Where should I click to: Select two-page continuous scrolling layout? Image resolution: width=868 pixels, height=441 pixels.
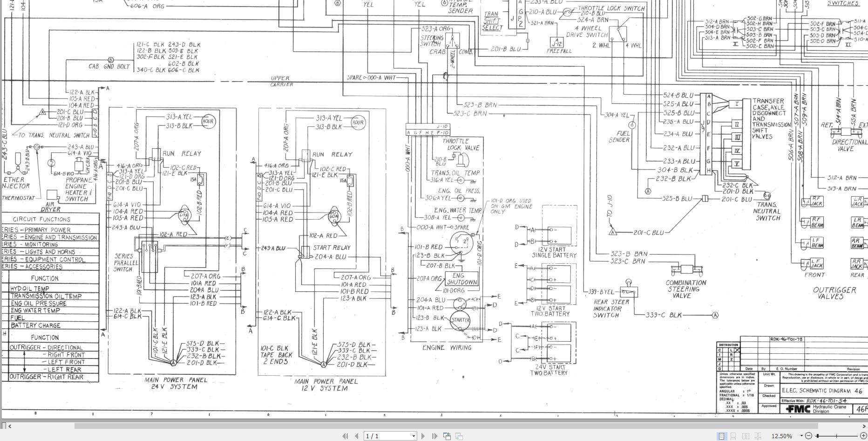tap(757, 435)
